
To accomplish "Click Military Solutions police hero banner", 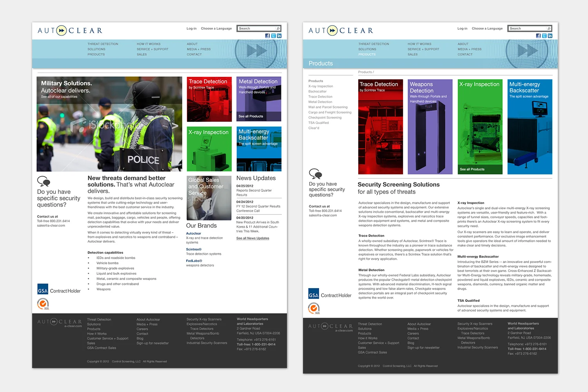I will tap(109, 124).
